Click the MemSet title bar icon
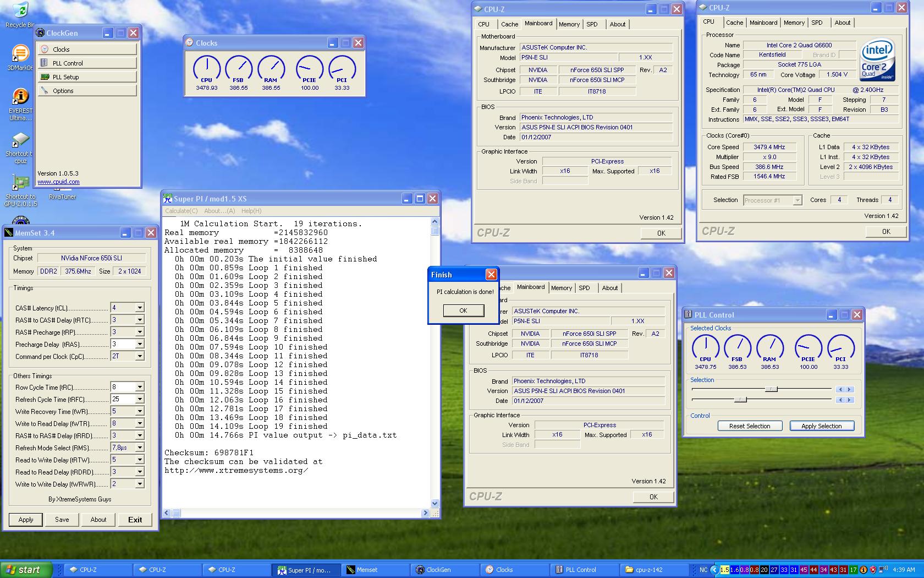Viewport: 924px width, 578px height. pos(9,233)
